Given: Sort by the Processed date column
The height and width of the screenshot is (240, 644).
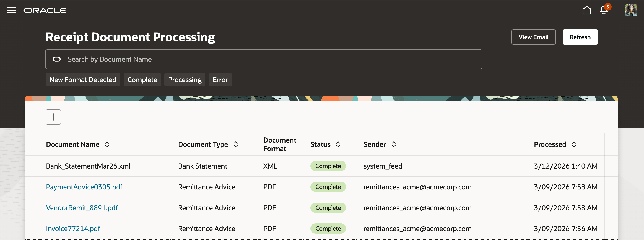Looking at the screenshot, I should [x=574, y=144].
